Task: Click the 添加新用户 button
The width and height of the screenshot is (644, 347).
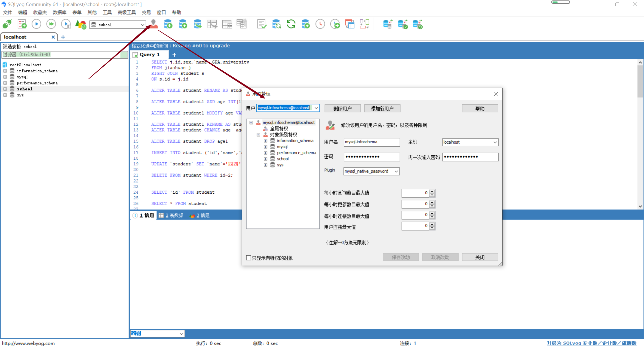Action: [x=382, y=108]
